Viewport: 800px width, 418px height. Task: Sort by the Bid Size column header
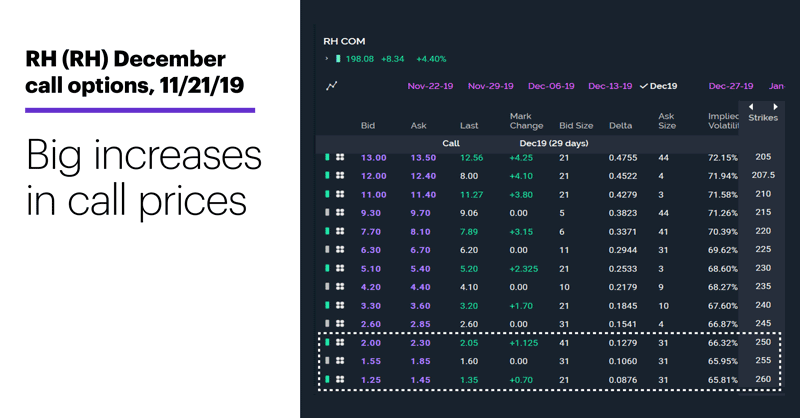tap(576, 126)
